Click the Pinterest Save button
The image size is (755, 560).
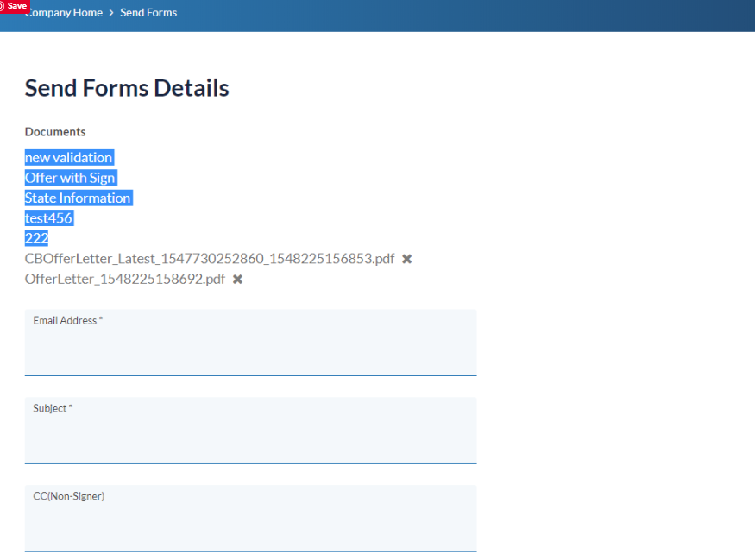(x=14, y=6)
